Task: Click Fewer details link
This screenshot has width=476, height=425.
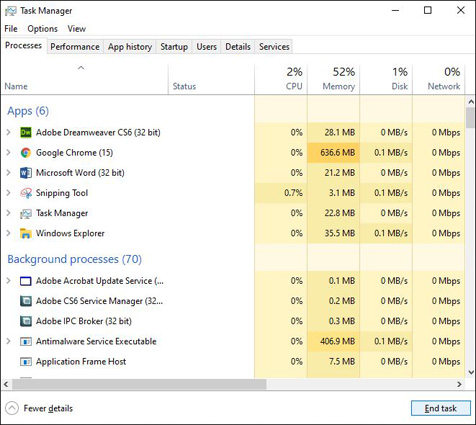Action: point(48,408)
